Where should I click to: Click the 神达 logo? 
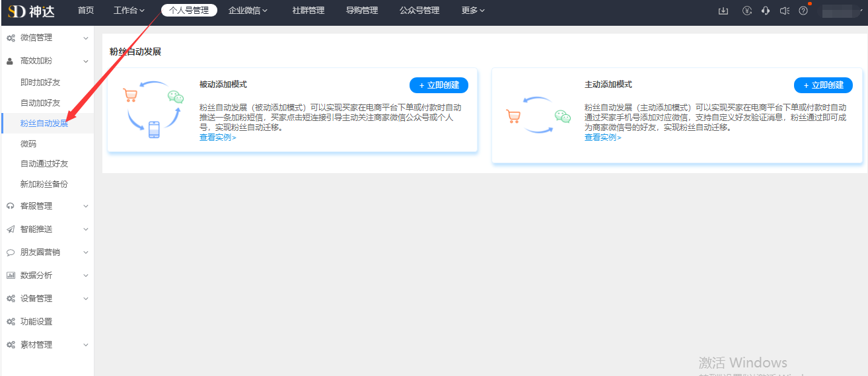(32, 11)
